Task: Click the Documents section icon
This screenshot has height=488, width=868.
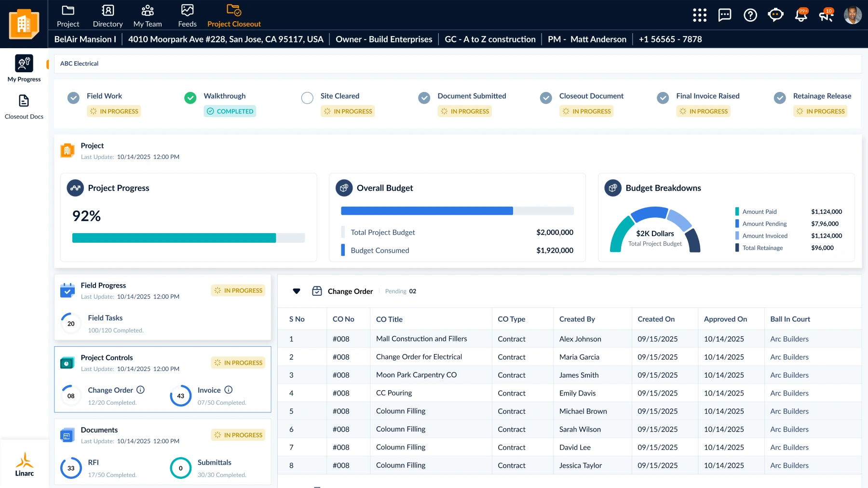Action: pos(67,435)
